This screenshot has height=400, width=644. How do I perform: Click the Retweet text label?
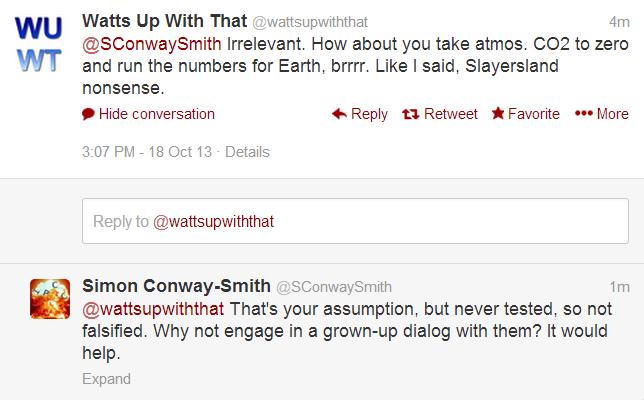click(x=451, y=114)
